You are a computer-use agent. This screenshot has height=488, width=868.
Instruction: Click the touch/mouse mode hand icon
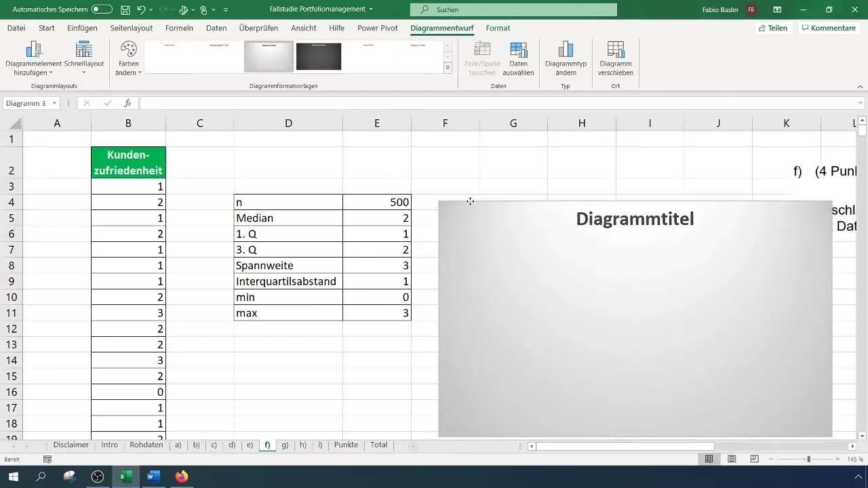coord(203,10)
